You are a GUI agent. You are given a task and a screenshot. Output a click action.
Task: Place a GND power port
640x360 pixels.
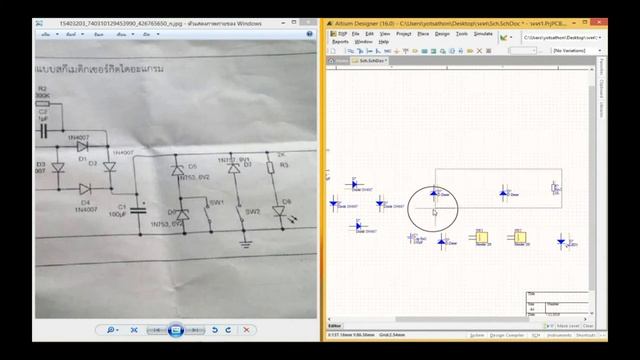pyautogui.click(x=397, y=51)
